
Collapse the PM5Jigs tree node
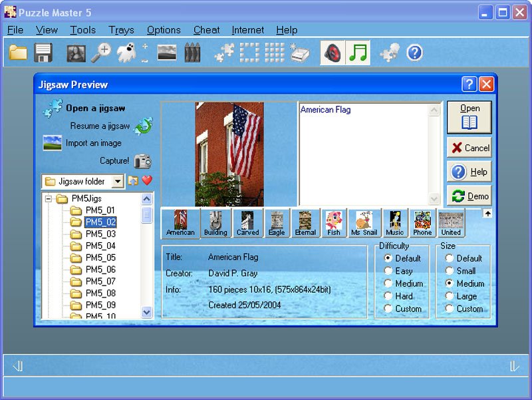tap(49, 198)
